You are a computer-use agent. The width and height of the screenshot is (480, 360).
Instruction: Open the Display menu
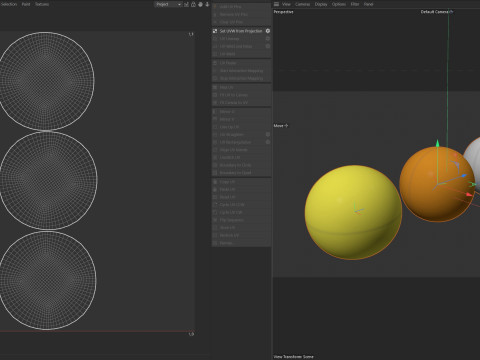321,4
